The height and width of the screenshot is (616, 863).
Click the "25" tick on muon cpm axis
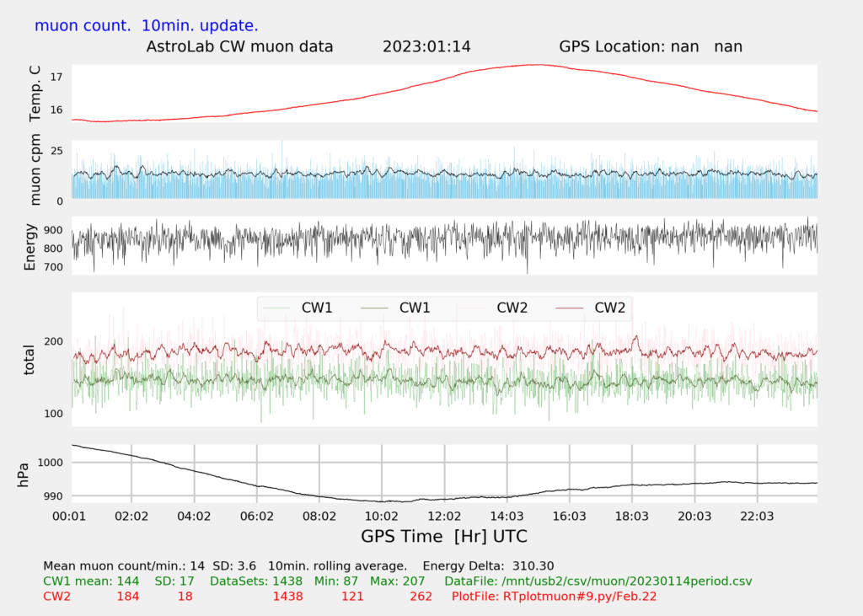pyautogui.click(x=56, y=151)
